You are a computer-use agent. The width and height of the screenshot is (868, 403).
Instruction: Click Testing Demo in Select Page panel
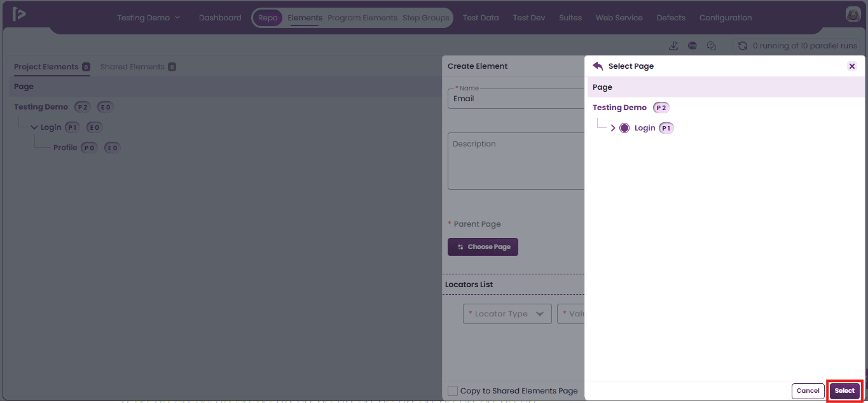[619, 108]
